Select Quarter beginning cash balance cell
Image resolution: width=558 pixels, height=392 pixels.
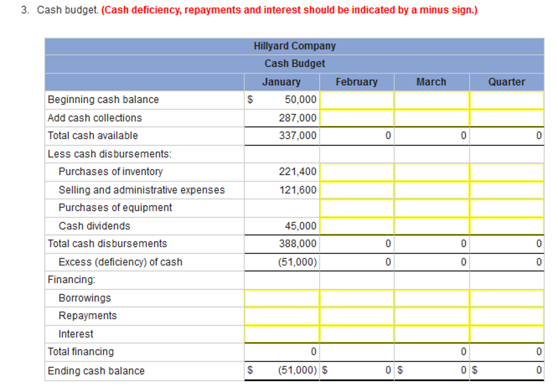tap(506, 100)
